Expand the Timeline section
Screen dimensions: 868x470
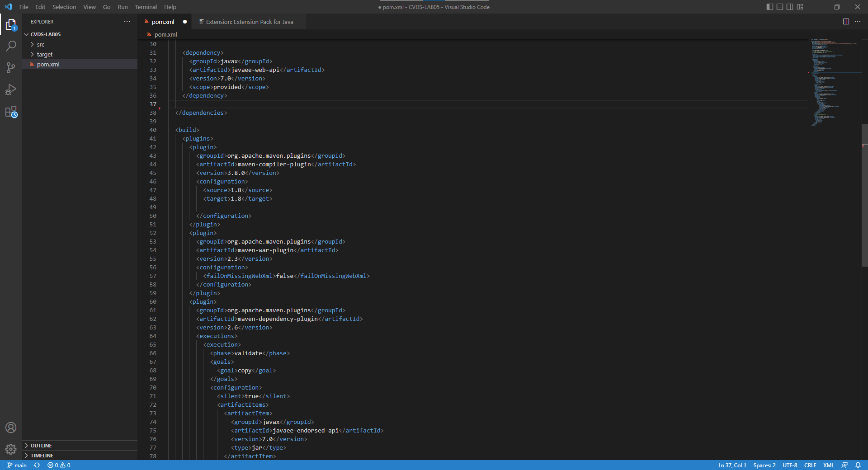pyautogui.click(x=80, y=456)
